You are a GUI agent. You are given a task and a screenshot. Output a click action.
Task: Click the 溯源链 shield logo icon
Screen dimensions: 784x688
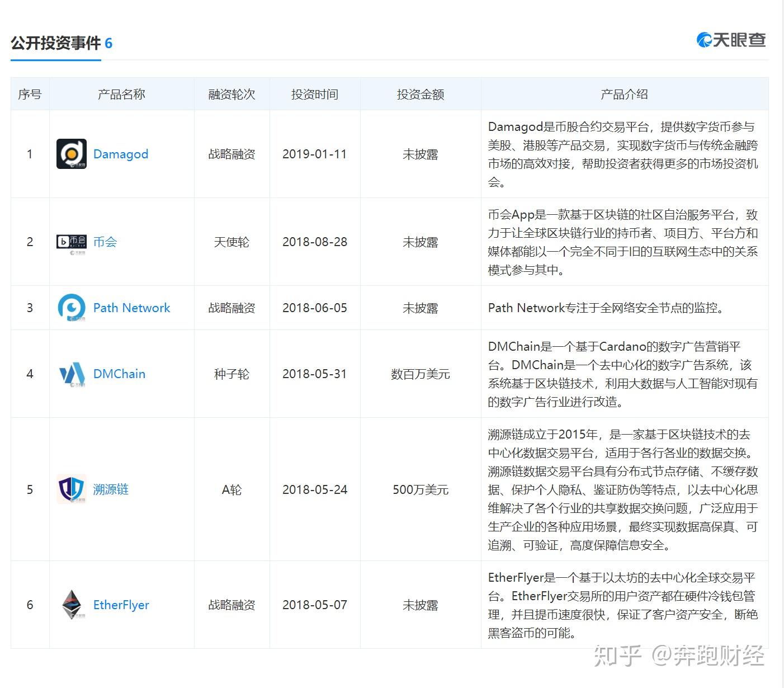pos(72,489)
